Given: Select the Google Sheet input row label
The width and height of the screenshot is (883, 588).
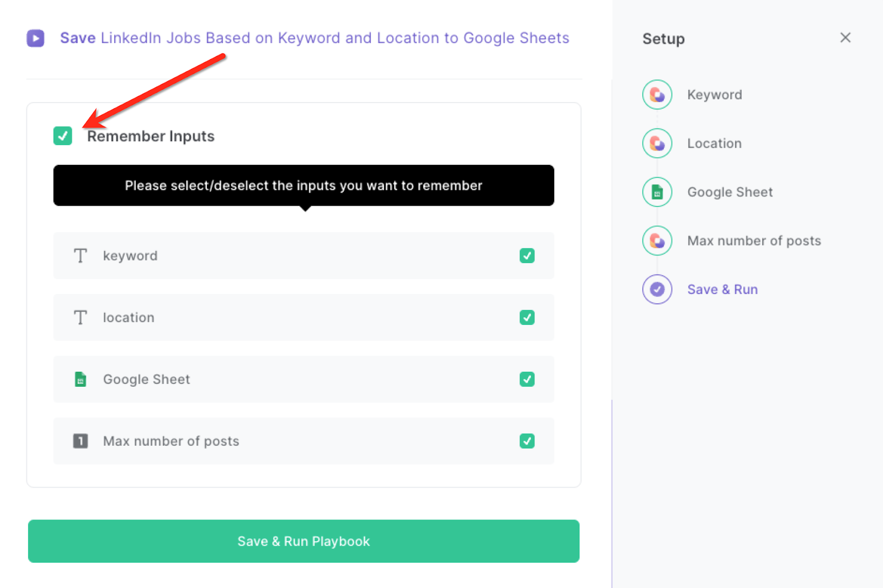Looking at the screenshot, I should click(x=147, y=379).
